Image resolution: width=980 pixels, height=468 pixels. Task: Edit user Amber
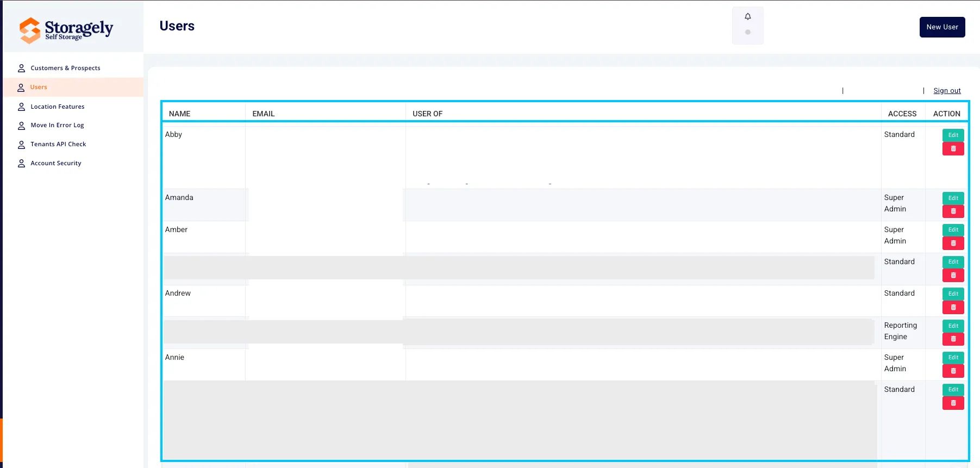953,230
